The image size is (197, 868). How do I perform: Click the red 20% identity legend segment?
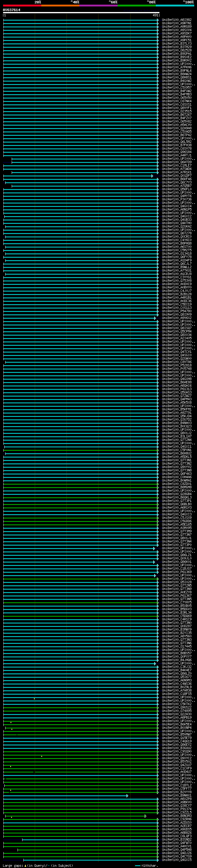[22, 6]
